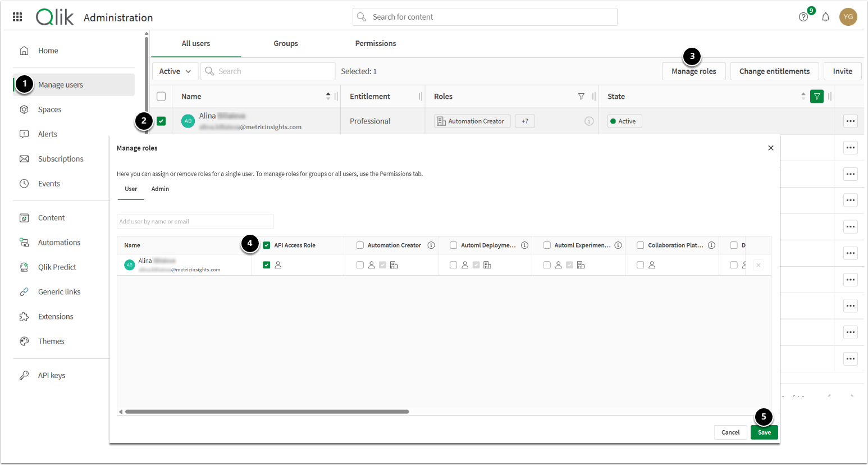Switch to the Groups tab
868x465 pixels.
point(286,44)
